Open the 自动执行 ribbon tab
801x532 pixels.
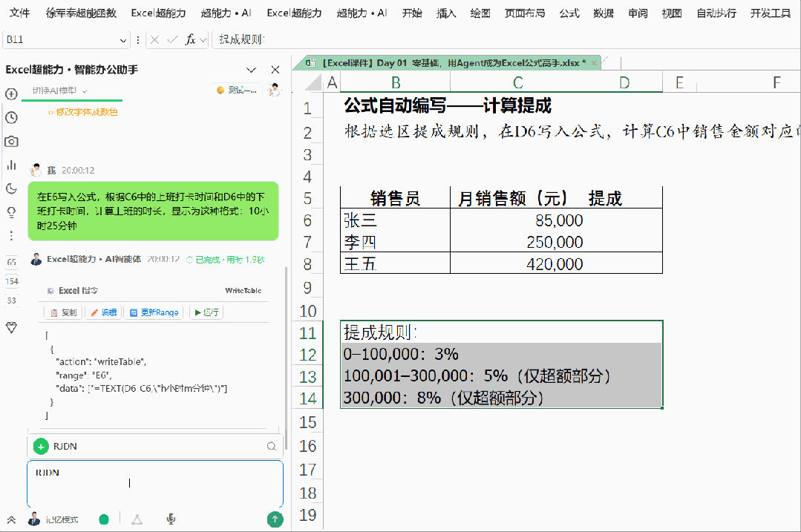click(x=716, y=13)
